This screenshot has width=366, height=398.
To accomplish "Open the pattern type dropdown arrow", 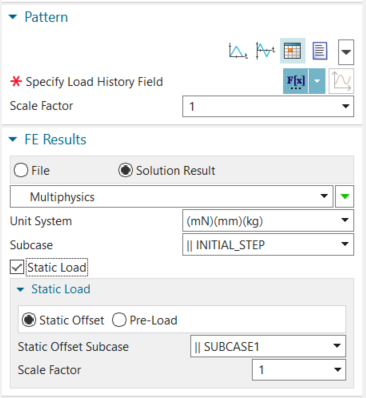I will 346,52.
